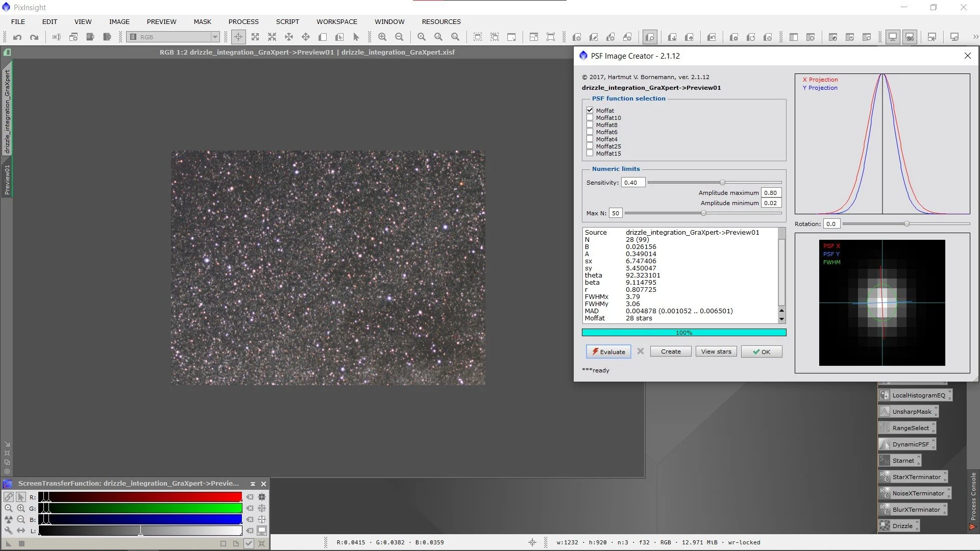
Task: Open the DynamicPSF process icon
Action: pos(907,444)
